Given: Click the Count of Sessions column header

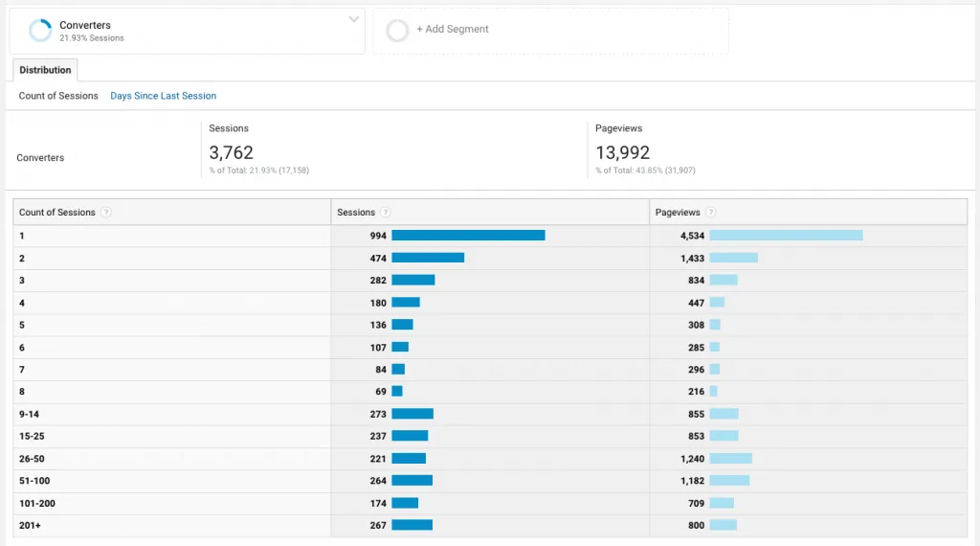Looking at the screenshot, I should click(x=56, y=212).
